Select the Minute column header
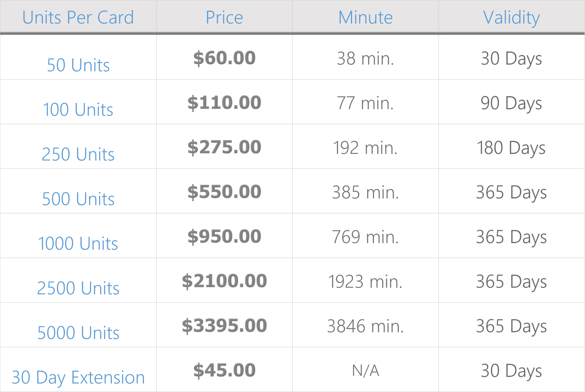The image size is (585, 392). [x=365, y=17]
